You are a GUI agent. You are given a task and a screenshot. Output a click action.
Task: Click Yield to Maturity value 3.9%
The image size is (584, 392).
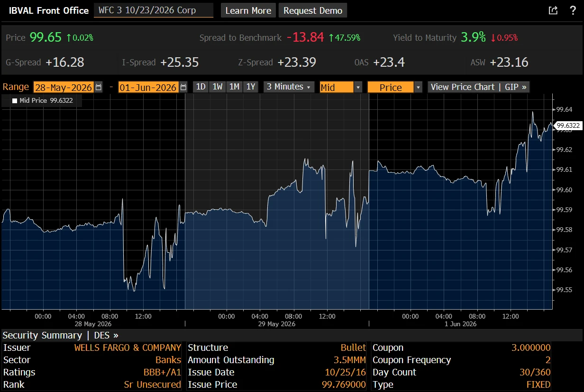[473, 37]
